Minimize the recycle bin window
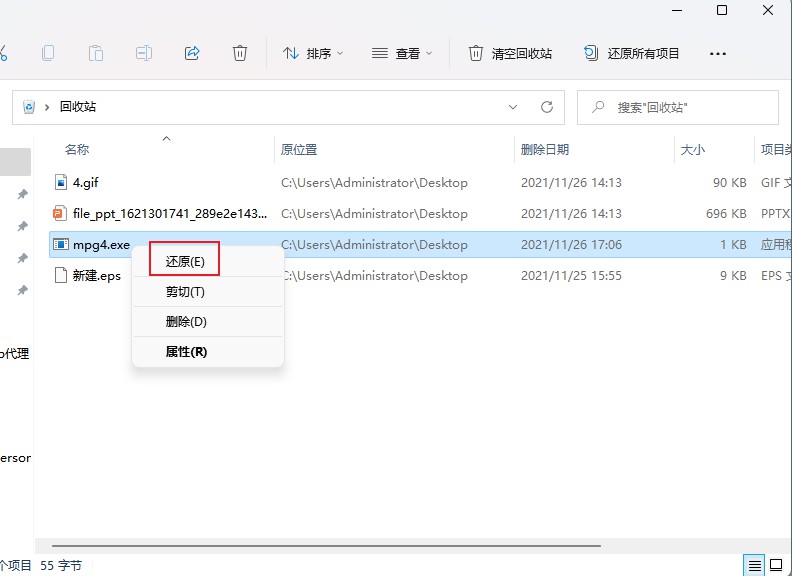This screenshot has width=792, height=576. coord(677,10)
